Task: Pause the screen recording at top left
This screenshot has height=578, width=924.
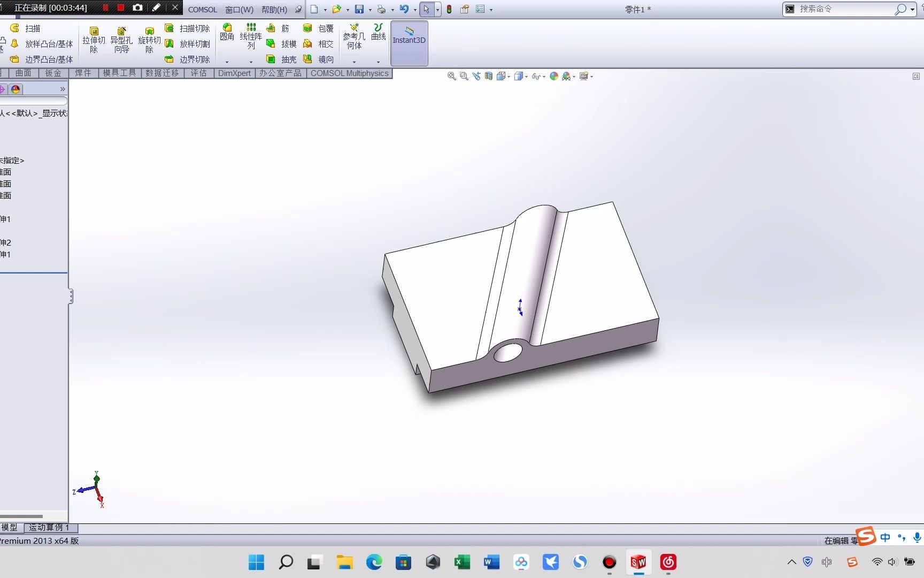Action: (x=105, y=7)
